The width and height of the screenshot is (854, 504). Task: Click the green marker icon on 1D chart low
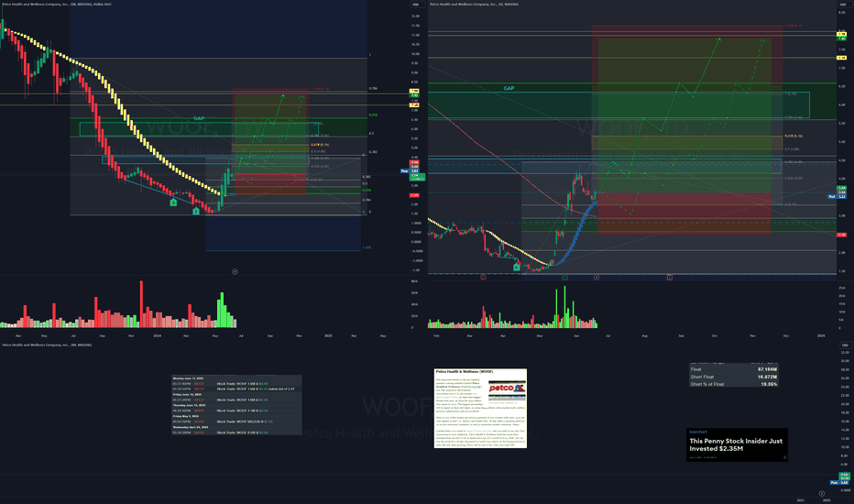517,267
